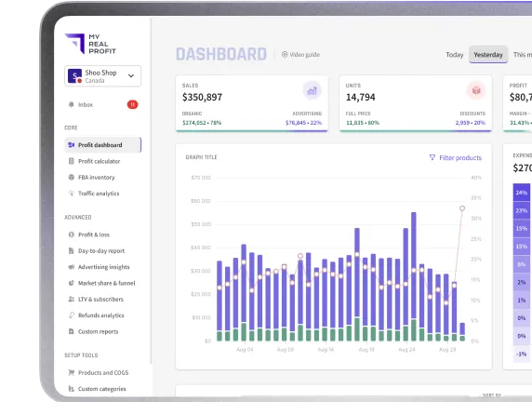Click organic sales $274,052 • 78%

point(202,123)
